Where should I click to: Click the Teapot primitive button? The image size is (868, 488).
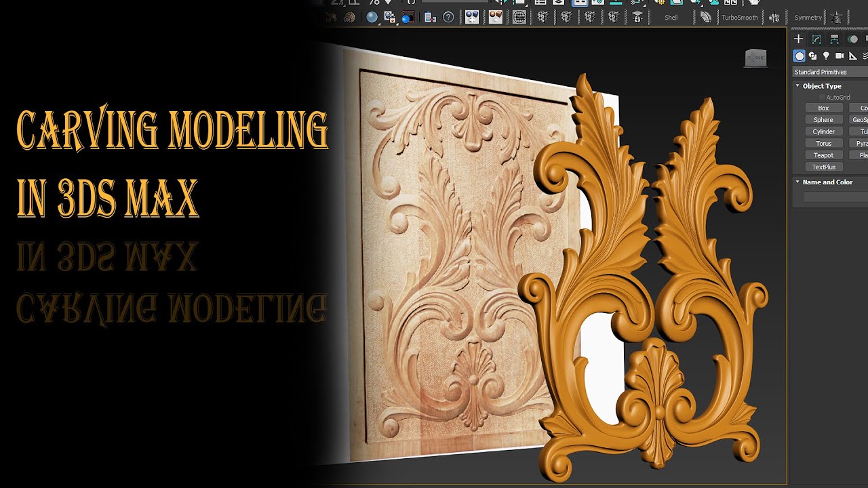click(823, 155)
